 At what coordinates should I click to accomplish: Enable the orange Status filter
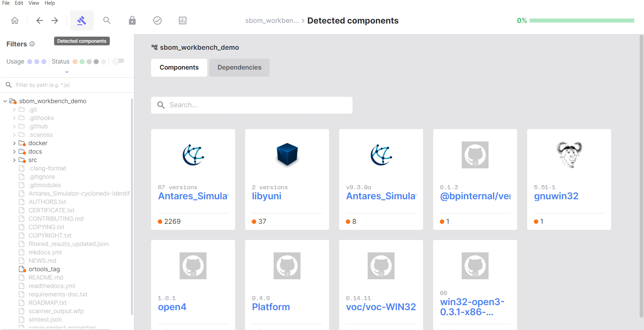point(75,61)
